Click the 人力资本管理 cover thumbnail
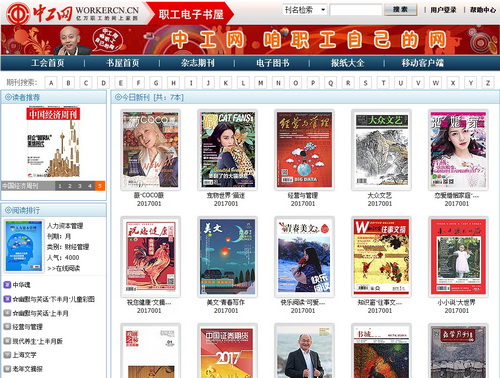The image size is (500, 378). tap(24, 246)
